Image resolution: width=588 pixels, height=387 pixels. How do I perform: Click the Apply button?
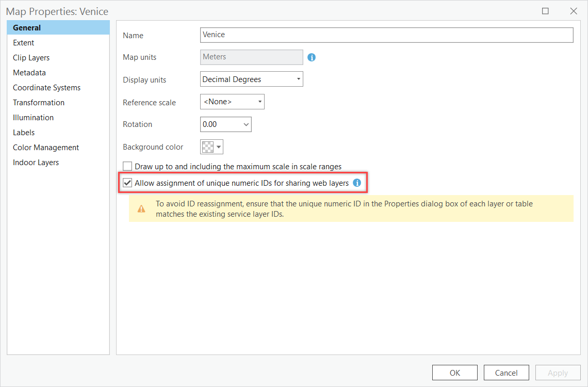tap(558, 372)
